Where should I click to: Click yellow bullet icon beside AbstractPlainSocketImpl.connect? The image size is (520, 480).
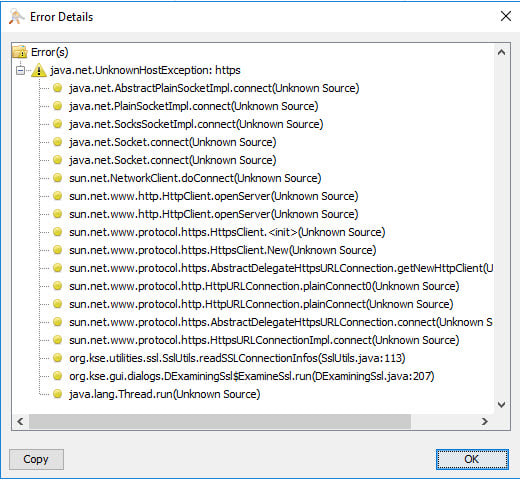pos(58,88)
